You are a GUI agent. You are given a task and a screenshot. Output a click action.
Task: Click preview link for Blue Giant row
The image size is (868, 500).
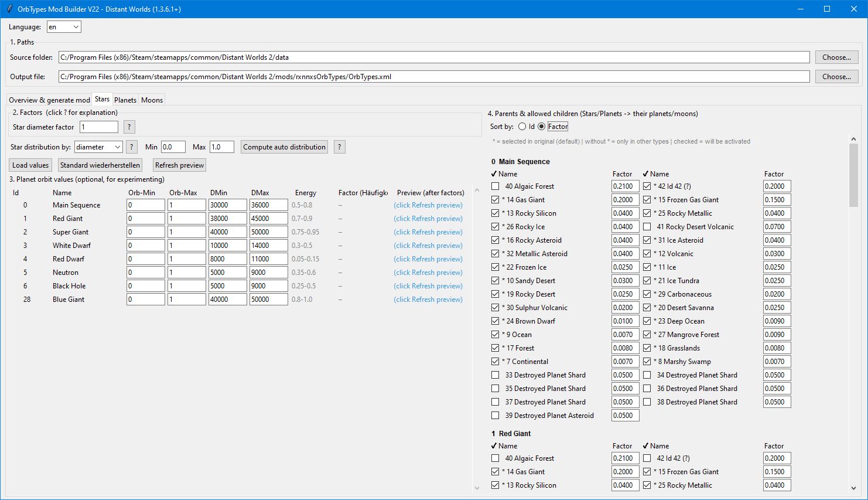(428, 300)
